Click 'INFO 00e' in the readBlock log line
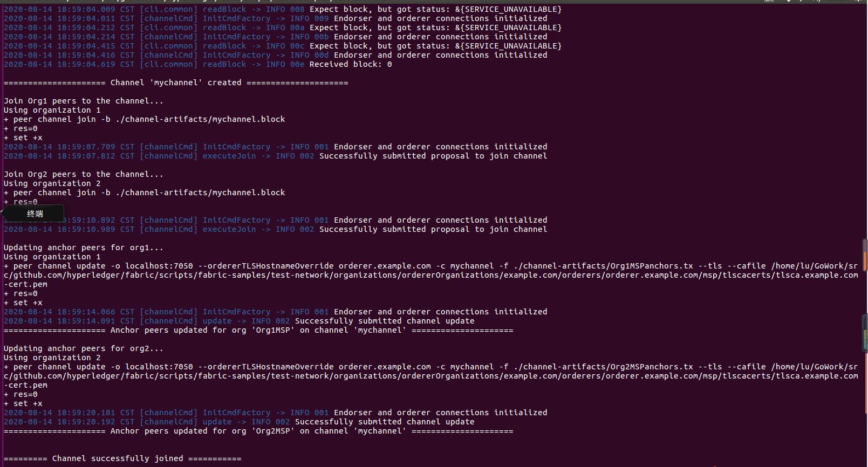The height and width of the screenshot is (467, 868). click(x=285, y=64)
